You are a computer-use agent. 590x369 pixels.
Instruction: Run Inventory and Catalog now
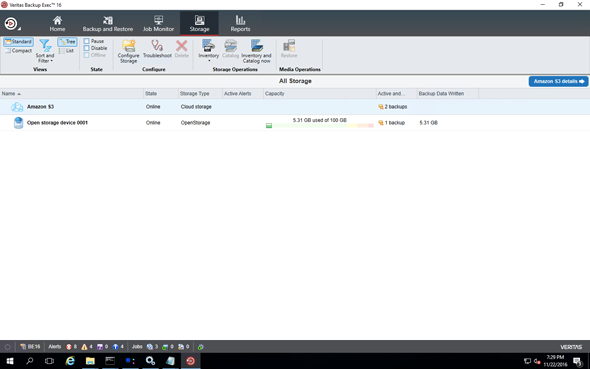point(256,51)
